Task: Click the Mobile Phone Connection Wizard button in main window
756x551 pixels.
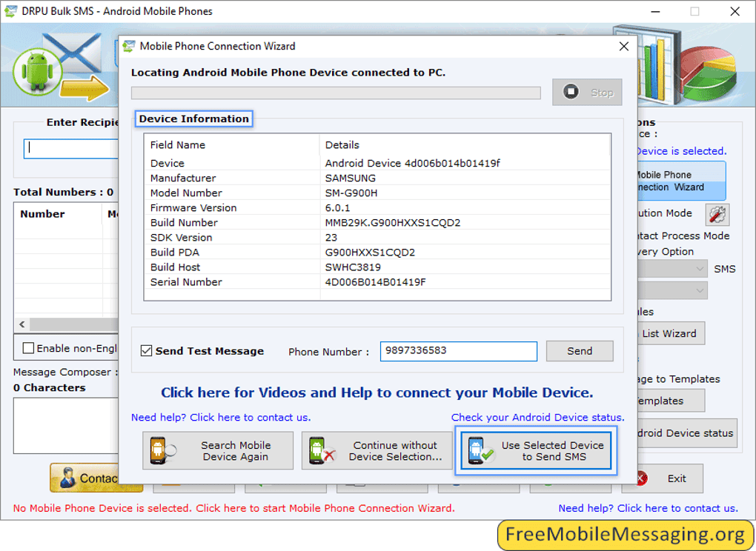Action: 680,181
